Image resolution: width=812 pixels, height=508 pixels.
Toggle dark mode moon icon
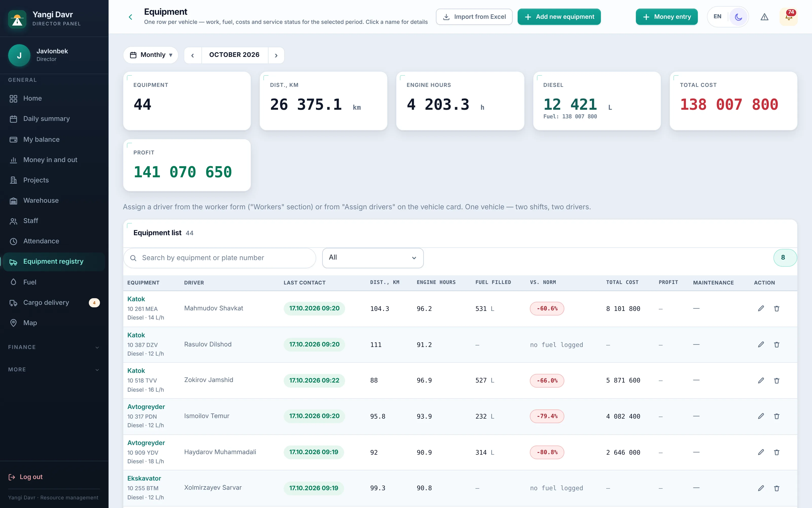click(738, 17)
